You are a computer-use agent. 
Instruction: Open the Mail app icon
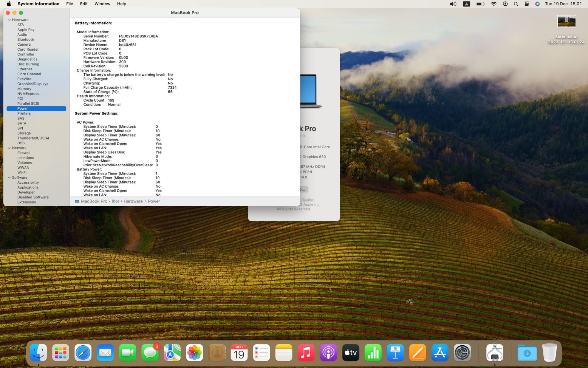coord(105,352)
